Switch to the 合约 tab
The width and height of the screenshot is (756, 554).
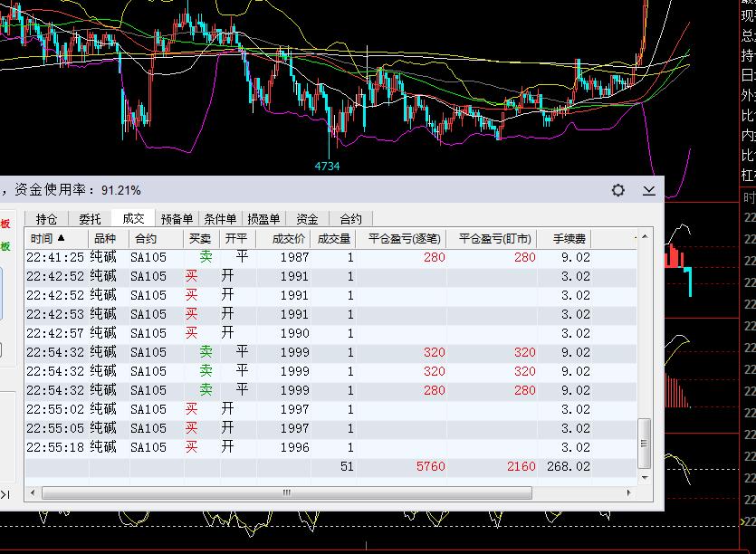(350, 219)
